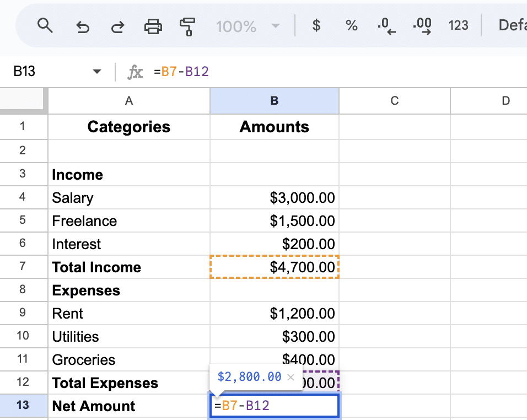
Task: Select the $1,200.00 amount cell
Action: (x=275, y=313)
